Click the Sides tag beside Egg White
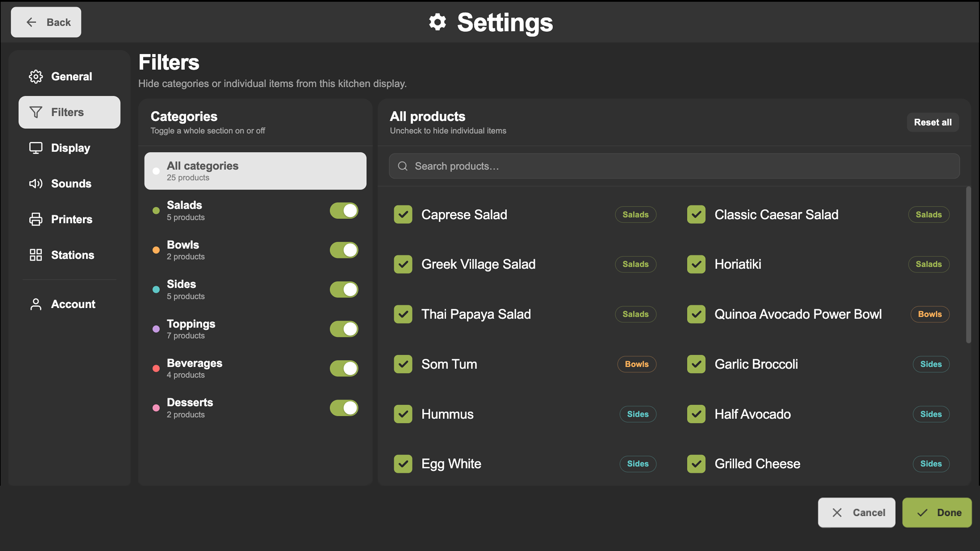Viewport: 980px width, 551px height. [638, 464]
